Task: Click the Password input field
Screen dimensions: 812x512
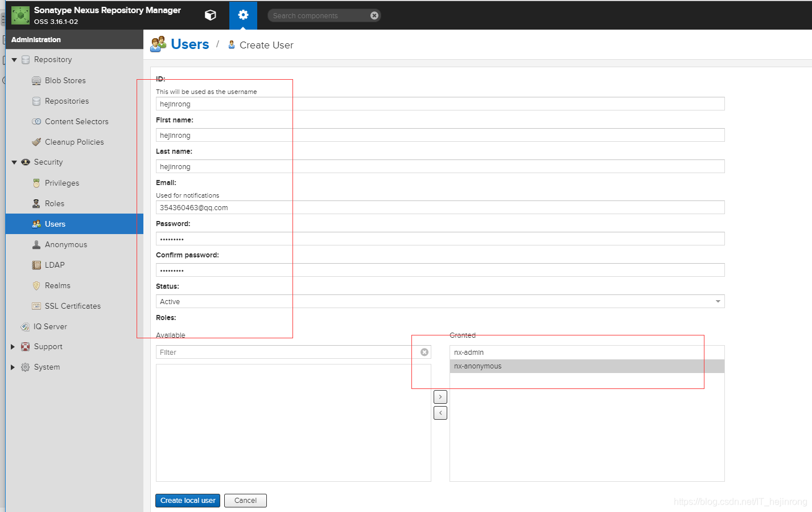Action: pos(440,239)
